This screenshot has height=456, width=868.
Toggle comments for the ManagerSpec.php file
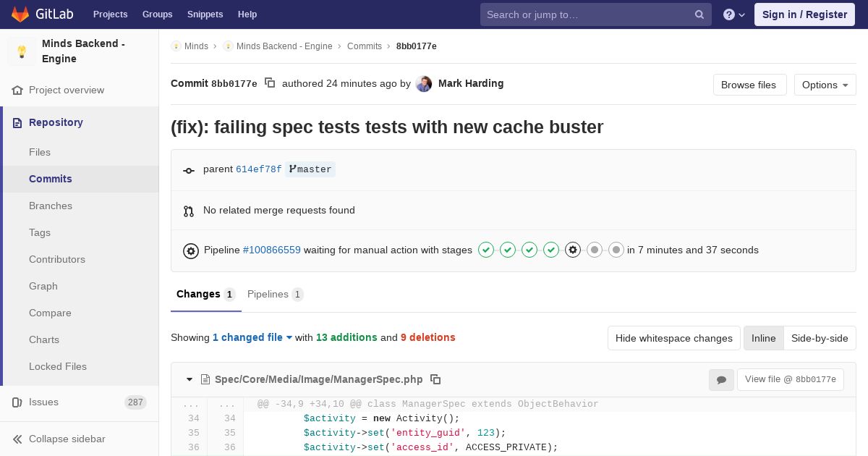pos(721,380)
